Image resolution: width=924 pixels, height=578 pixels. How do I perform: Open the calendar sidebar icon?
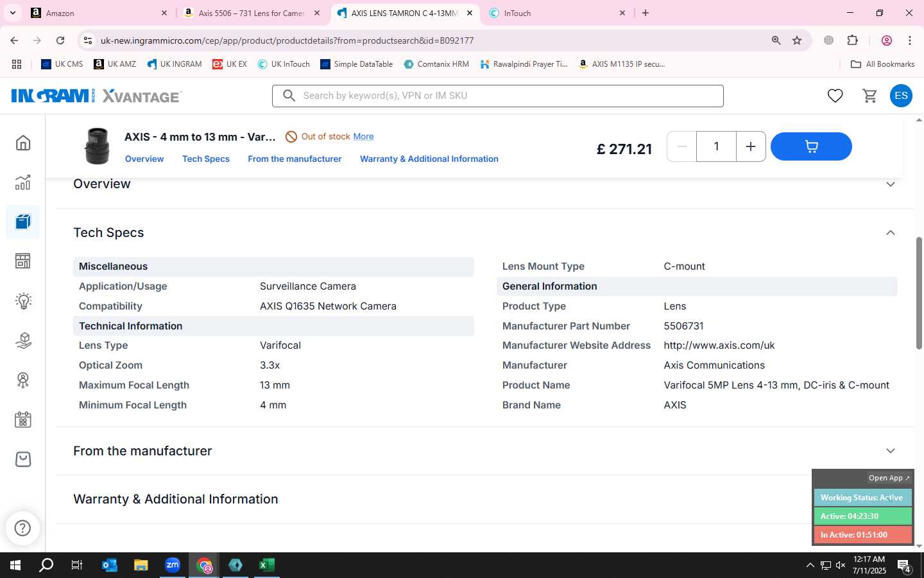[x=23, y=420]
